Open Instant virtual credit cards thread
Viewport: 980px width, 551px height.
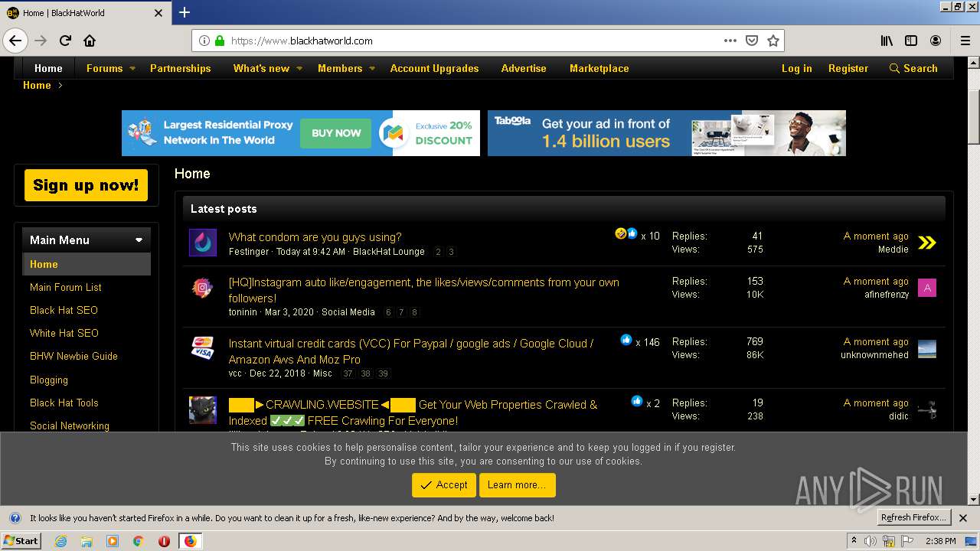411,351
